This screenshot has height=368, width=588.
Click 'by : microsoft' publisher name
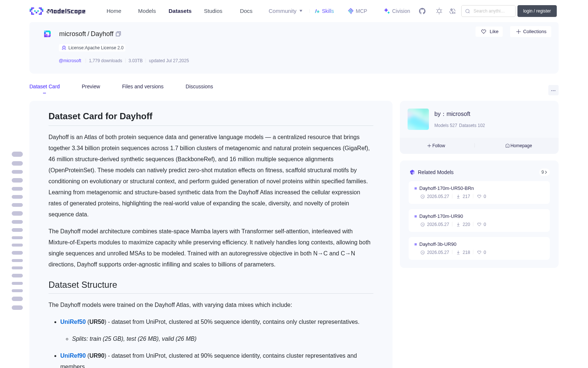pos(452,114)
